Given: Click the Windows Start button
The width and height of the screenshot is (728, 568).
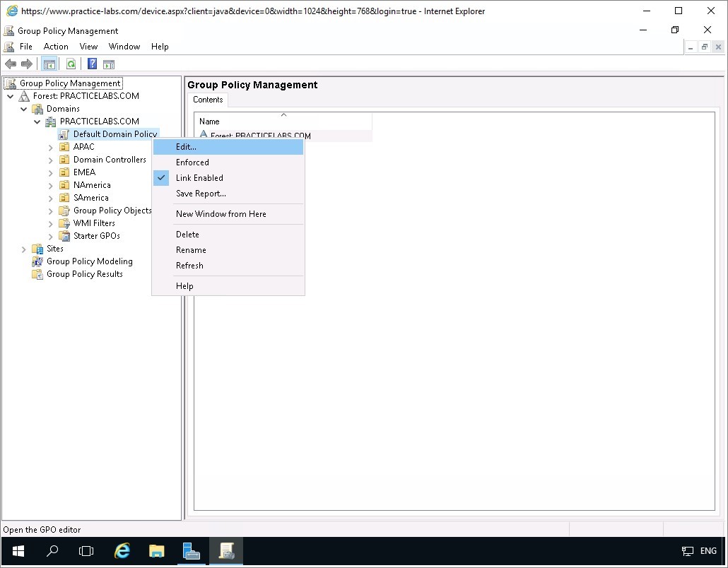Looking at the screenshot, I should coord(18,551).
